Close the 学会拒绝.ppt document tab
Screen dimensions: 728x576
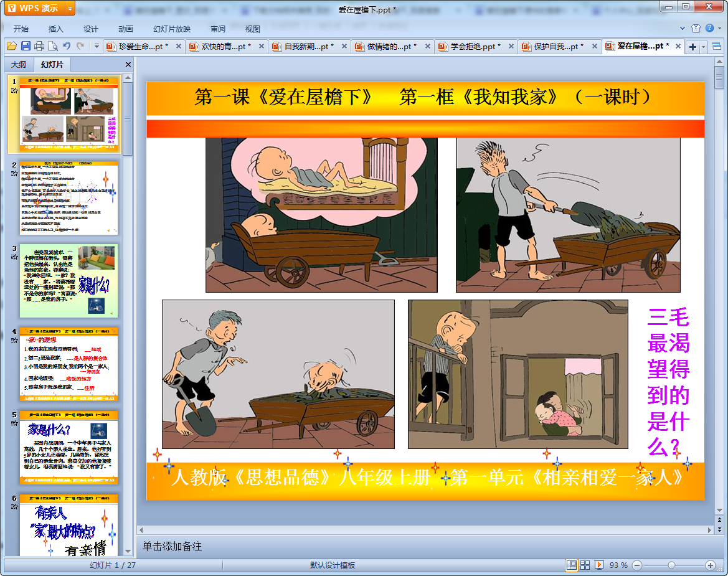(511, 47)
